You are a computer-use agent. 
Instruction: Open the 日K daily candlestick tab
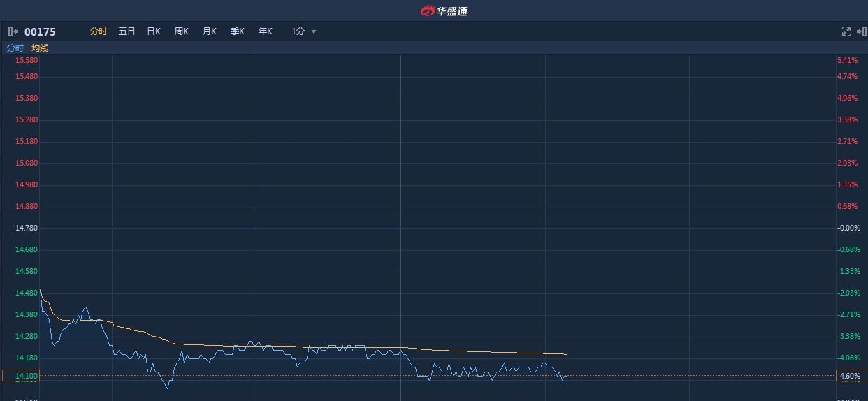[154, 31]
